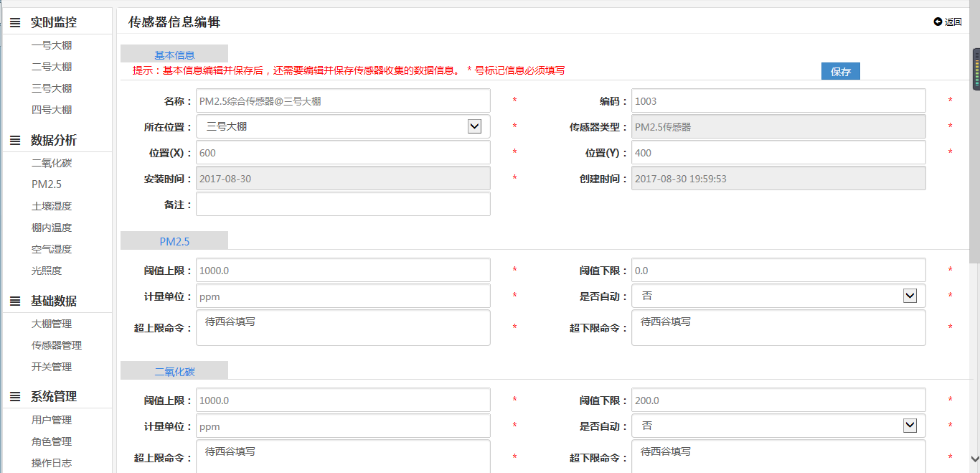Screen dimensions: 980x473
Task: Open the 所在位置 dropdown arrow
Action: (x=474, y=126)
